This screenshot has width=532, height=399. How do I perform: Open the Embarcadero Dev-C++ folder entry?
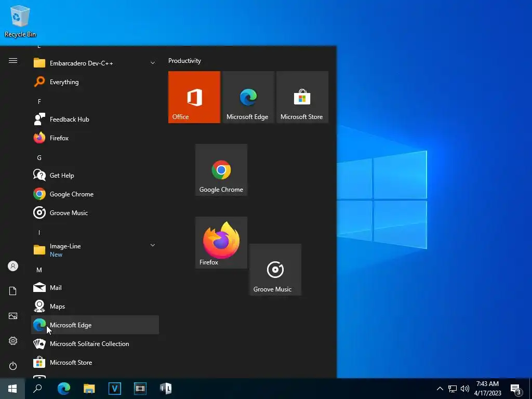tap(95, 63)
